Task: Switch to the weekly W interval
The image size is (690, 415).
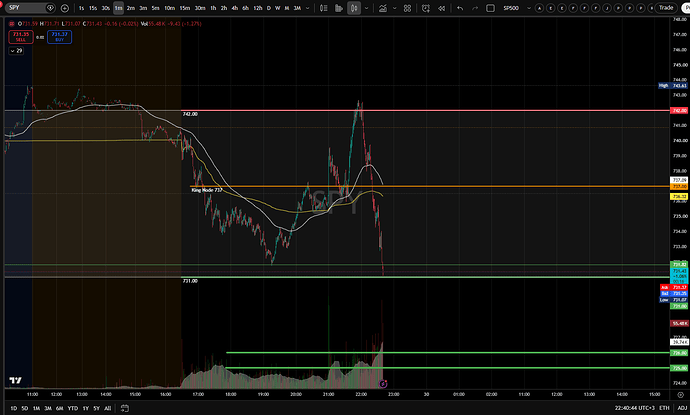Action: point(278,8)
